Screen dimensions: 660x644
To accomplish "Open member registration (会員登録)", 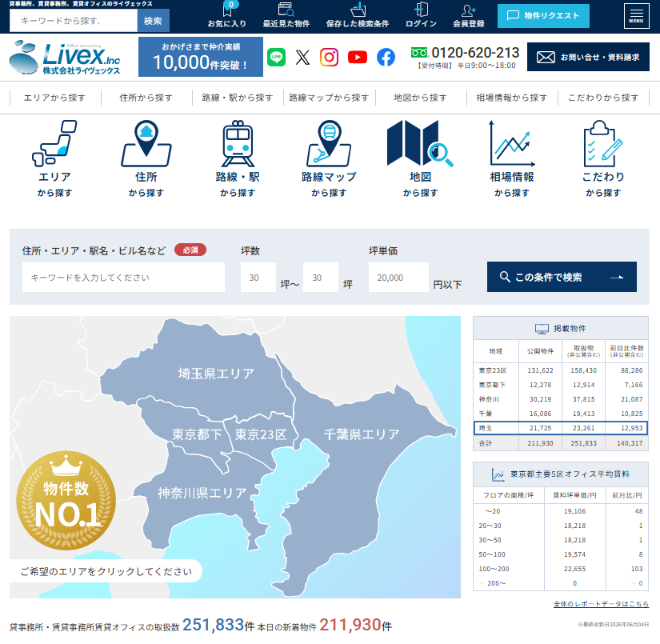I will (x=469, y=14).
